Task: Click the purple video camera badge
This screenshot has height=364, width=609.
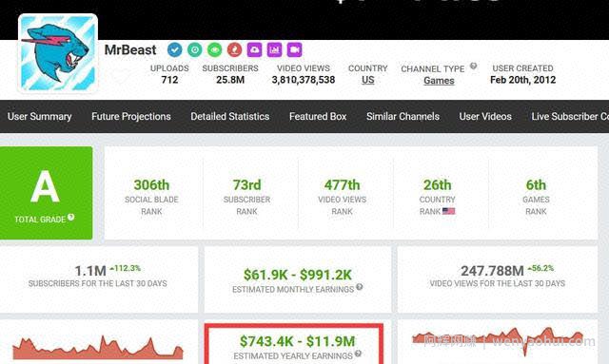Action: [x=294, y=49]
